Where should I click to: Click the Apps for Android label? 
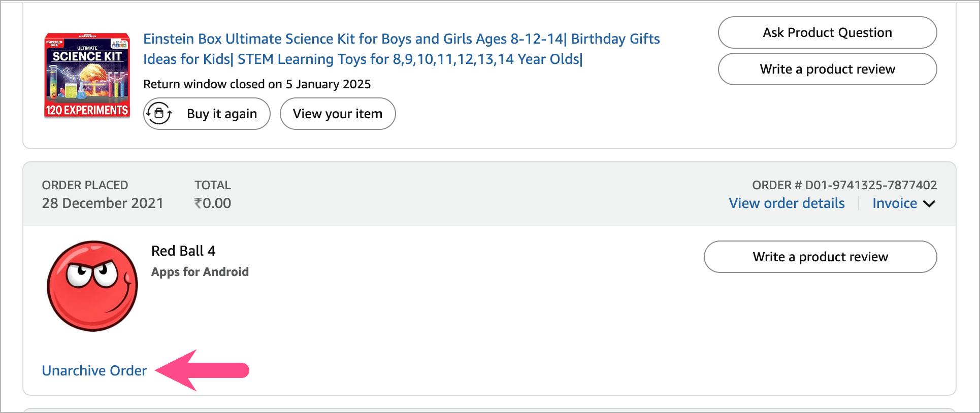tap(200, 272)
